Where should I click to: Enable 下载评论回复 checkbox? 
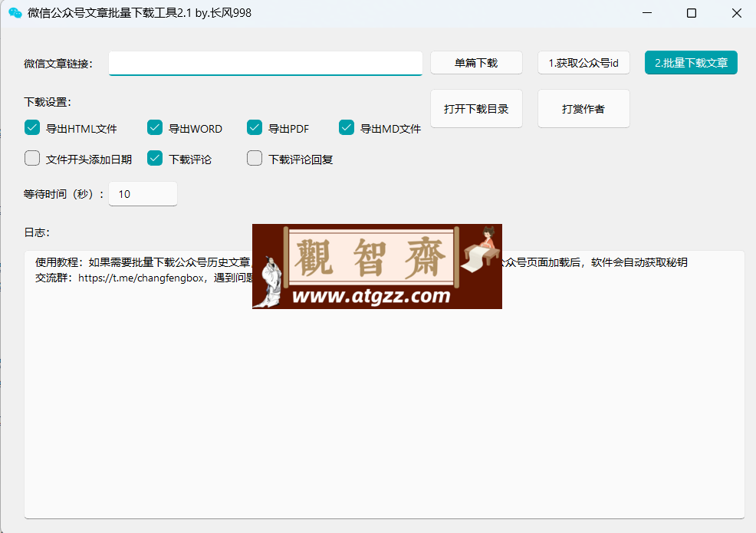point(255,158)
